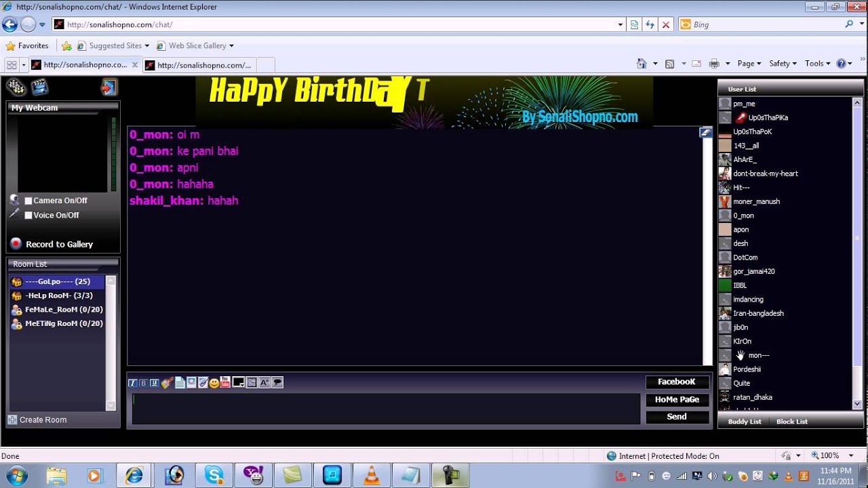Viewport: 868px width, 488px height.
Task: Click the Send button
Action: (x=677, y=417)
